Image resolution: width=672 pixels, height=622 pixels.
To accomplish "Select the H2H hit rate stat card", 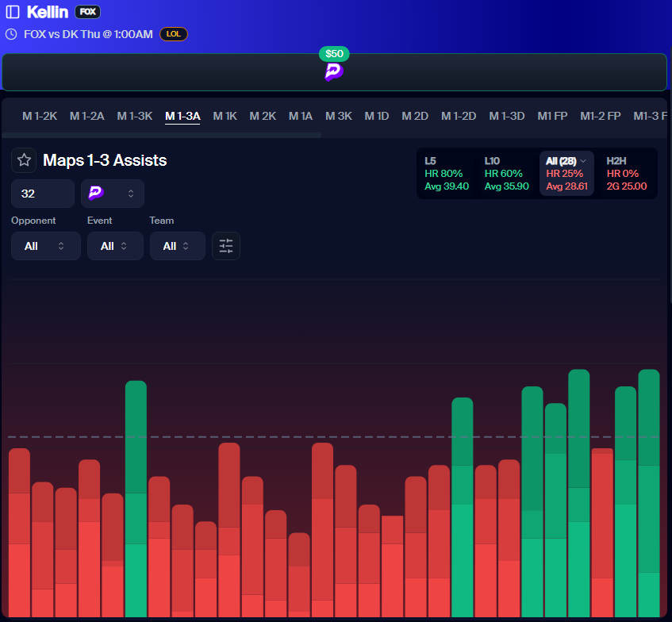I will pos(627,174).
